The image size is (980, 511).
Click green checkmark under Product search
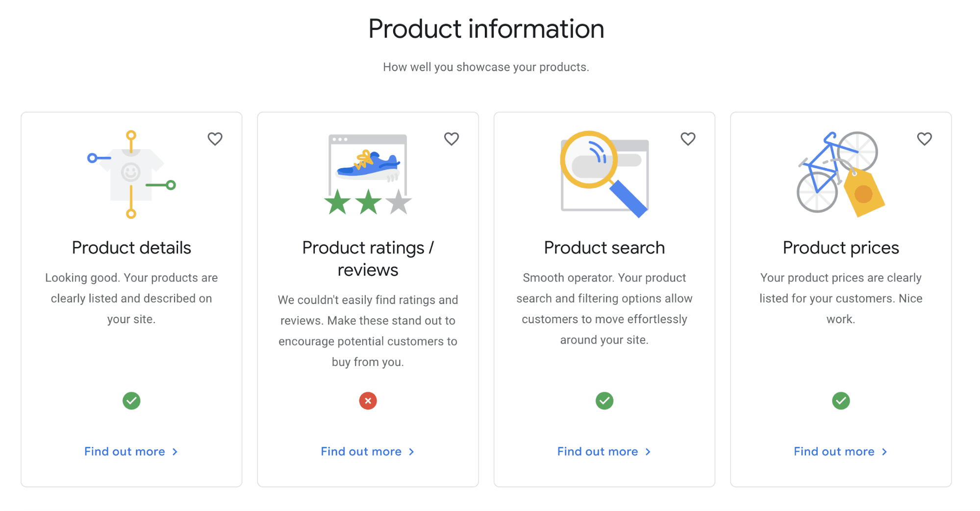604,401
